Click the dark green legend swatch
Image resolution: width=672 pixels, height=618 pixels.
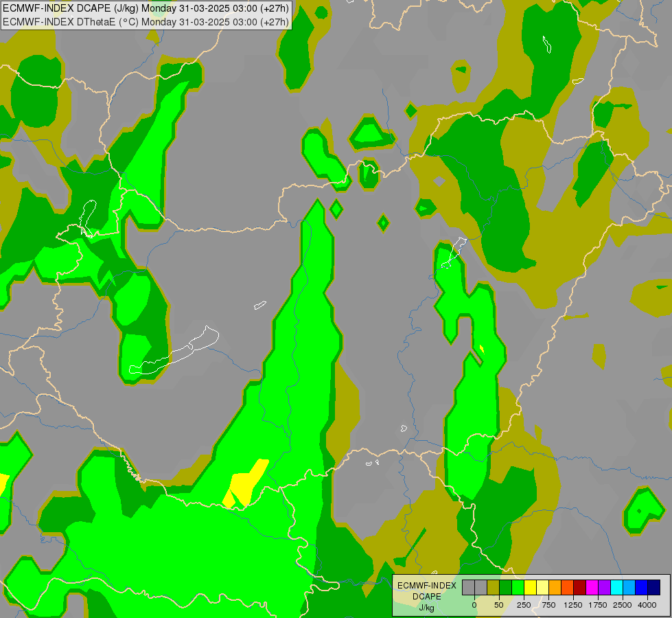coord(505,588)
